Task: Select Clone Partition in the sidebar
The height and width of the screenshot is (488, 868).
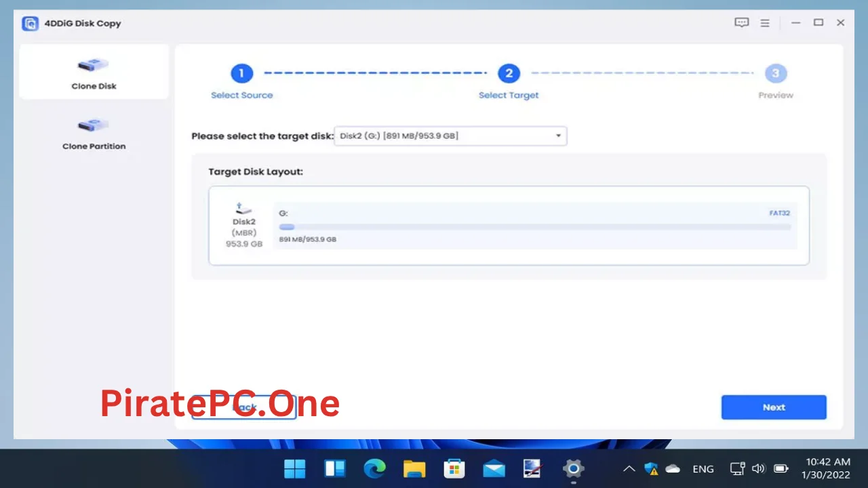Action: [x=94, y=134]
